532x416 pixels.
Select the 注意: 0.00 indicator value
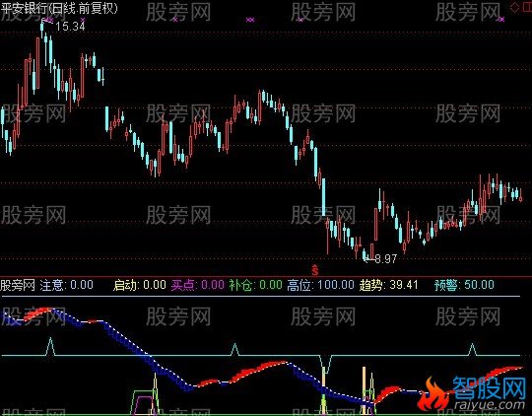pyautogui.click(x=67, y=285)
